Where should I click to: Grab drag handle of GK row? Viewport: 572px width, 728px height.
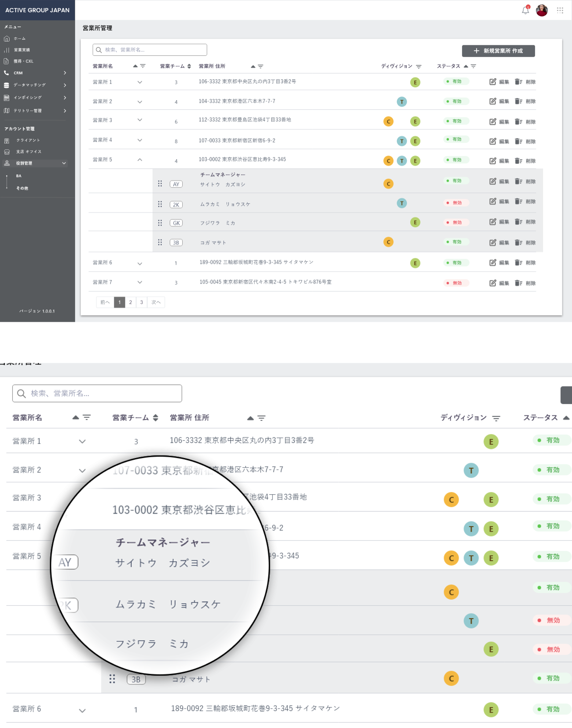(x=160, y=223)
